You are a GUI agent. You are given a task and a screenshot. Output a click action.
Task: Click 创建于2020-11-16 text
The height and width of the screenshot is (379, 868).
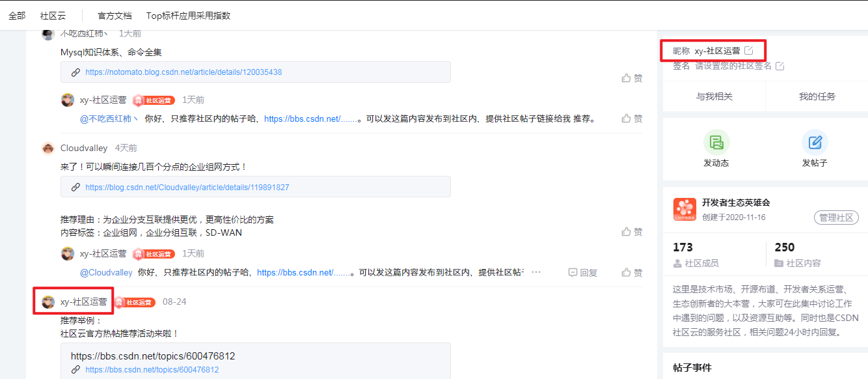tap(734, 218)
